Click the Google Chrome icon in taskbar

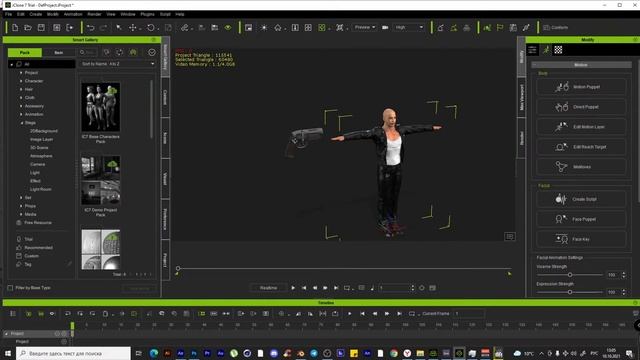pyautogui.click(x=393, y=353)
